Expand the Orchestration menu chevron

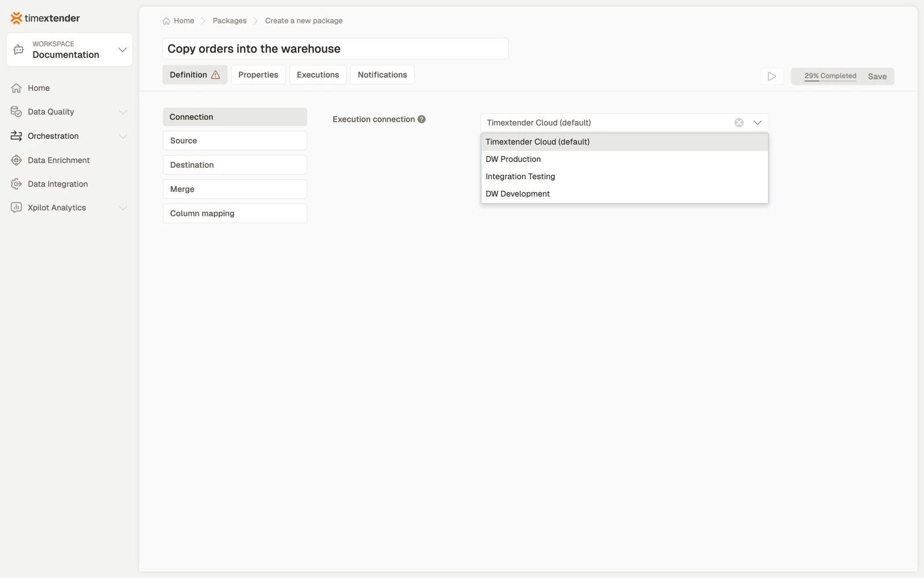(122, 136)
